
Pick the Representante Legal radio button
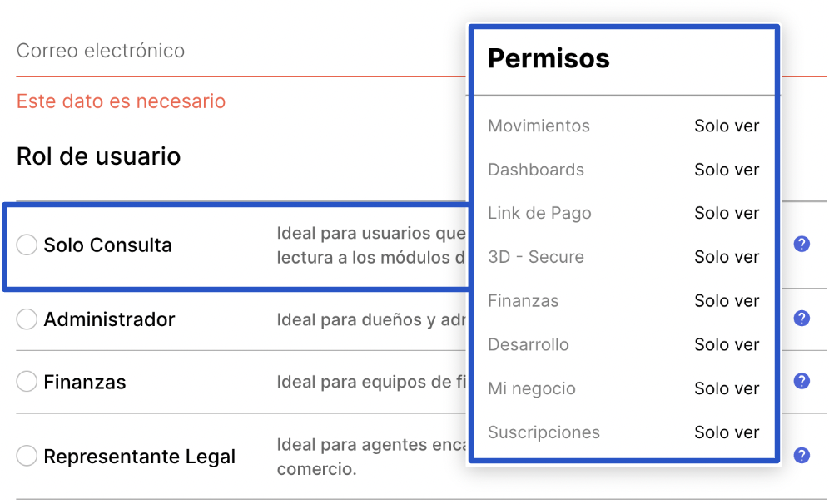(x=27, y=456)
